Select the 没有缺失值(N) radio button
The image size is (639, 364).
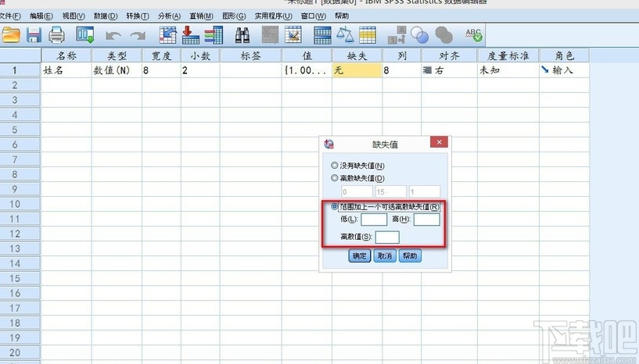coord(335,166)
